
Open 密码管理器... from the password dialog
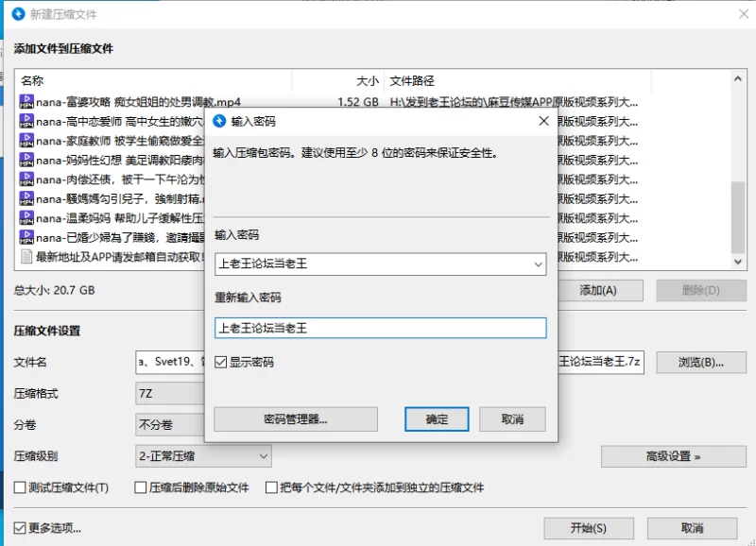tap(296, 419)
